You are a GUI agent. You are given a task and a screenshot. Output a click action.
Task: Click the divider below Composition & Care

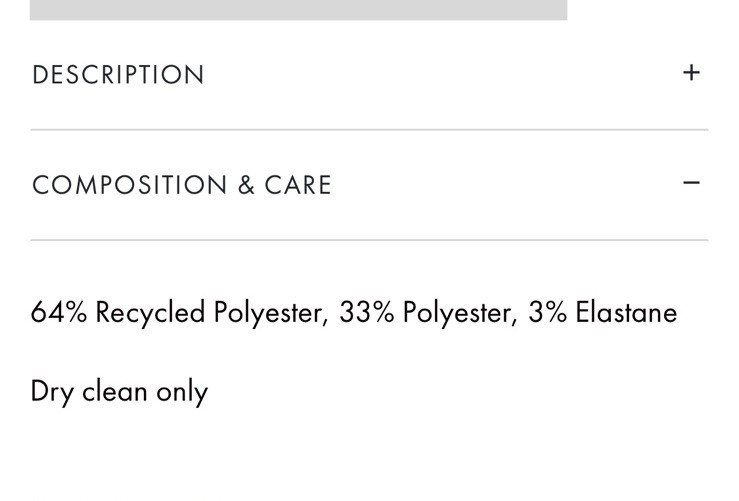point(369,240)
